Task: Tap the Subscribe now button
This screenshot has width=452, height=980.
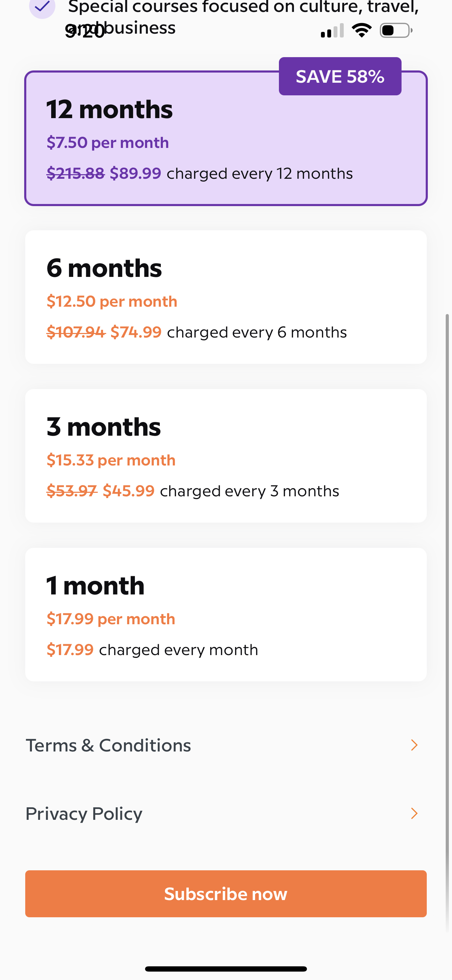Action: pyautogui.click(x=226, y=894)
